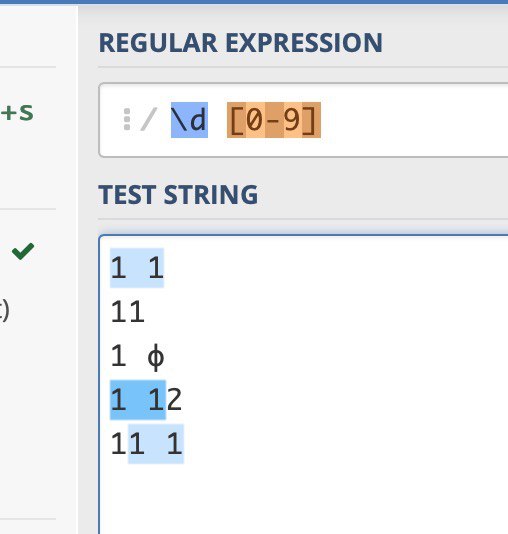508x534 pixels.
Task: Click the ф character in test string
Action: tap(156, 356)
